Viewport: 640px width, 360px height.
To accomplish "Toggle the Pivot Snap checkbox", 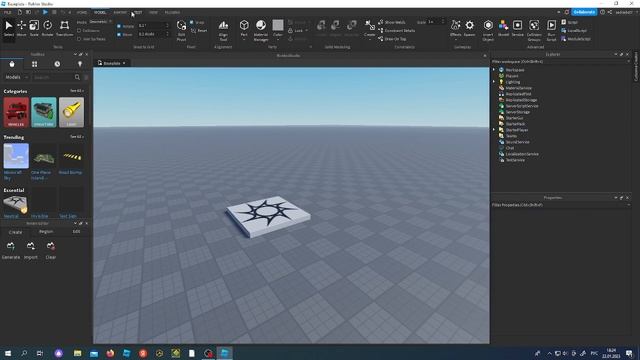I will pyautogui.click(x=192, y=22).
